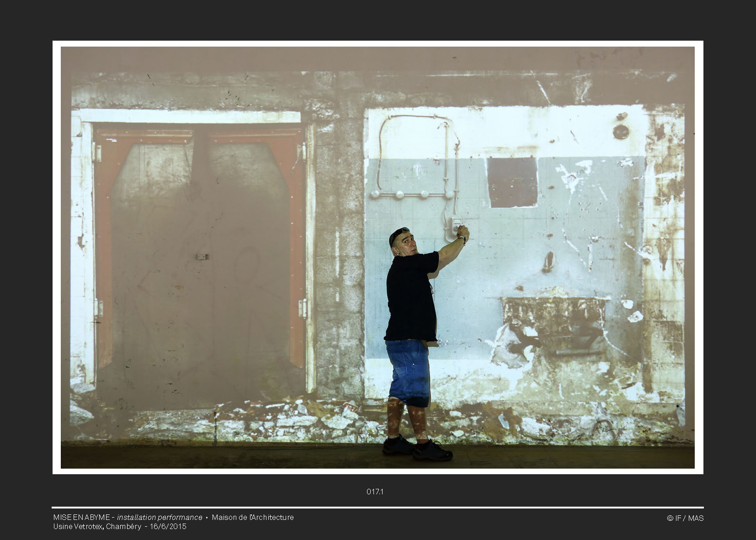
Task: Click the dark square on the wall
Action: coord(512,182)
